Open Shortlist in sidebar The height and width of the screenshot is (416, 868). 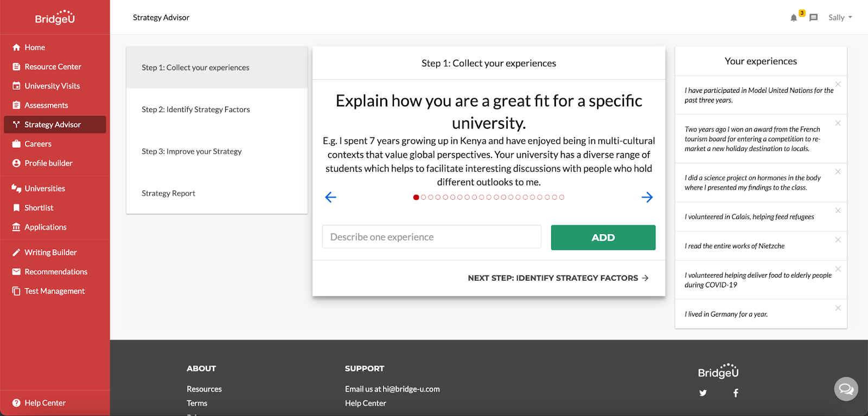tap(55, 207)
